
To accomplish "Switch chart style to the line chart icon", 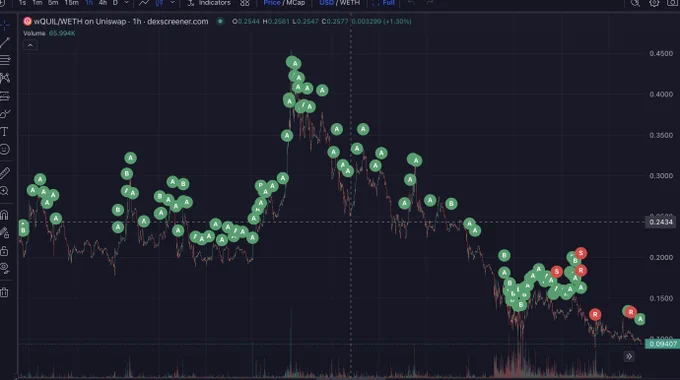I will [144, 3].
